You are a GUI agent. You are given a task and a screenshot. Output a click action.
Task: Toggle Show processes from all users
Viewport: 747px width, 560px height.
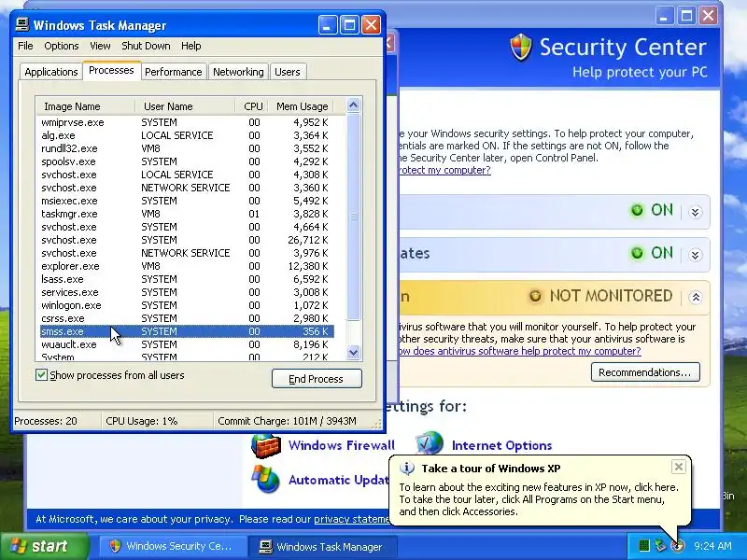(x=41, y=375)
